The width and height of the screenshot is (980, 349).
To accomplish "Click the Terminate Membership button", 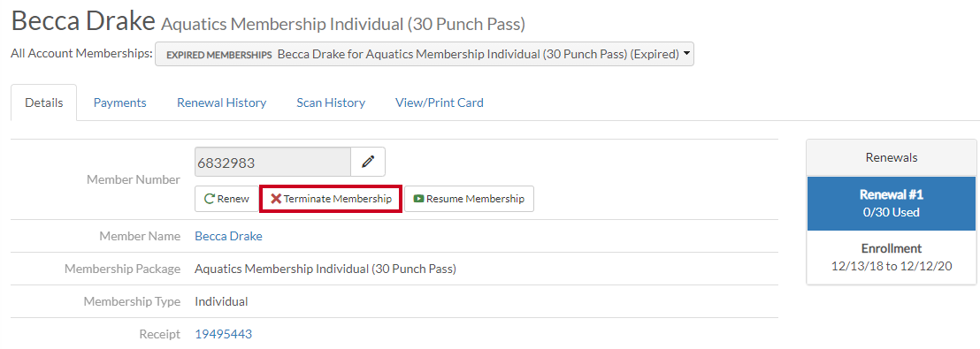I will coord(331,199).
